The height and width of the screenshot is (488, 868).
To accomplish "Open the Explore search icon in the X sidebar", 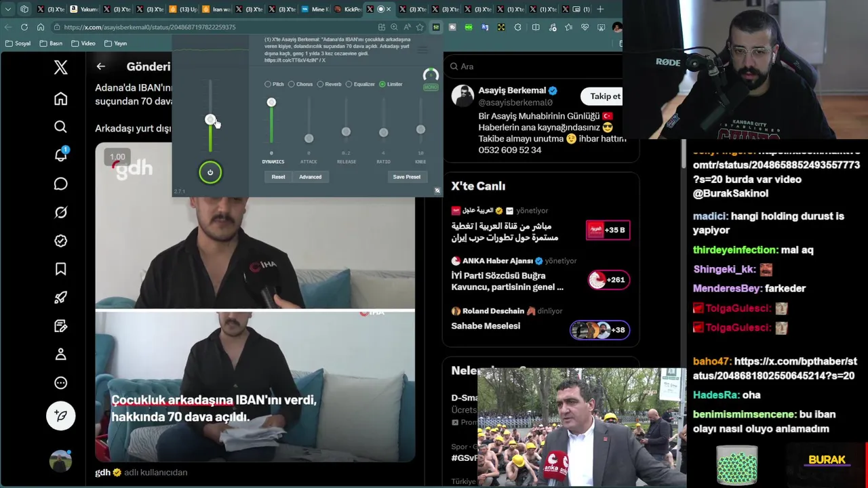I will click(60, 127).
